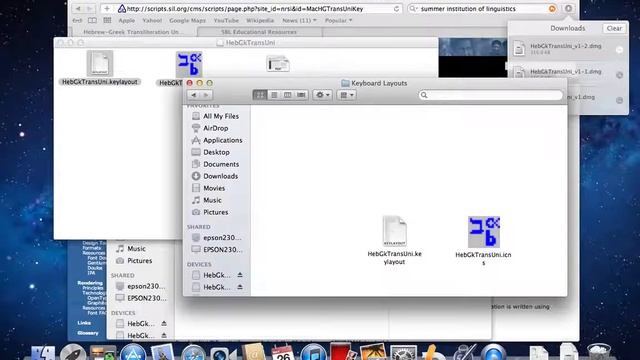This screenshot has height=360, width=640.
Task: Open the Arrange dropdown in Keyboard Layouts toolbar
Action: (x=347, y=95)
